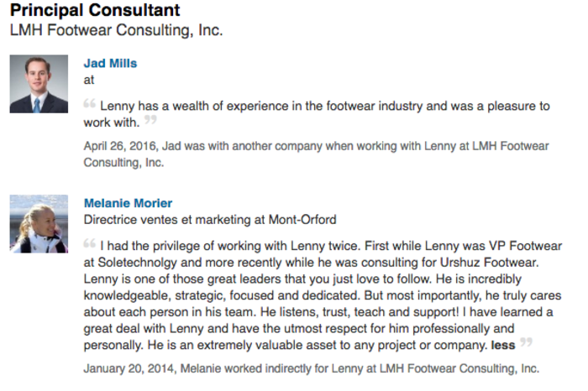Click 'Directrice ventes et marketing at Mont-Orford' title
The width and height of the screenshot is (588, 391).
coord(210,220)
